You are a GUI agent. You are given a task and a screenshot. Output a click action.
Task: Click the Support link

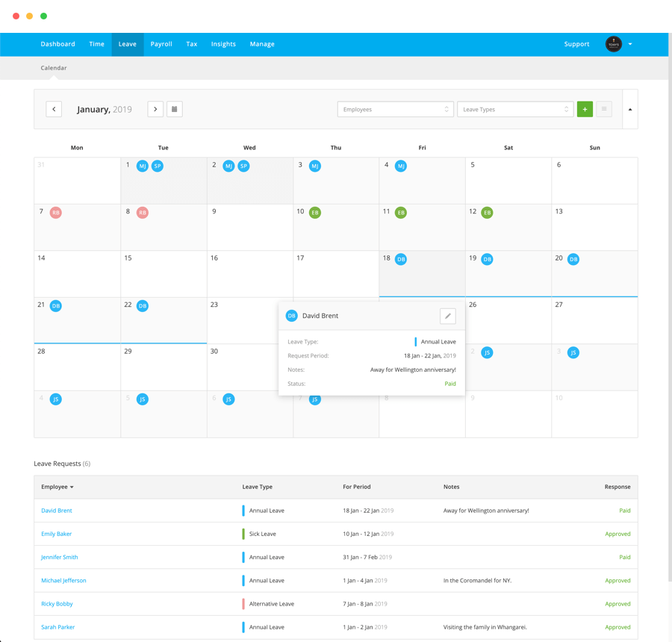576,44
